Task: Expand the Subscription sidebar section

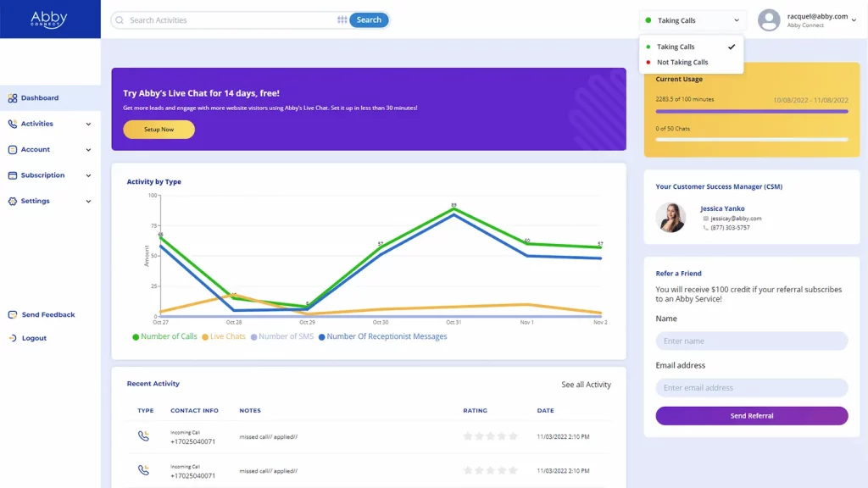Action: click(49, 175)
